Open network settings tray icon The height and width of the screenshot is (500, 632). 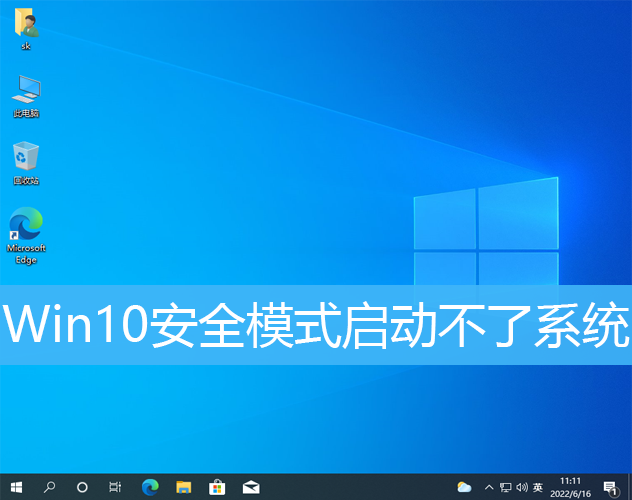505,487
